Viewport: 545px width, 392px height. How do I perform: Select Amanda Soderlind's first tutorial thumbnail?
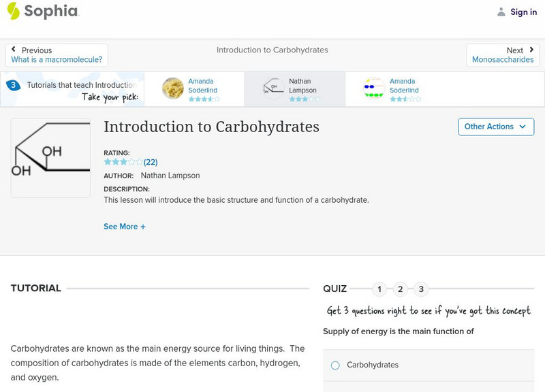172,87
